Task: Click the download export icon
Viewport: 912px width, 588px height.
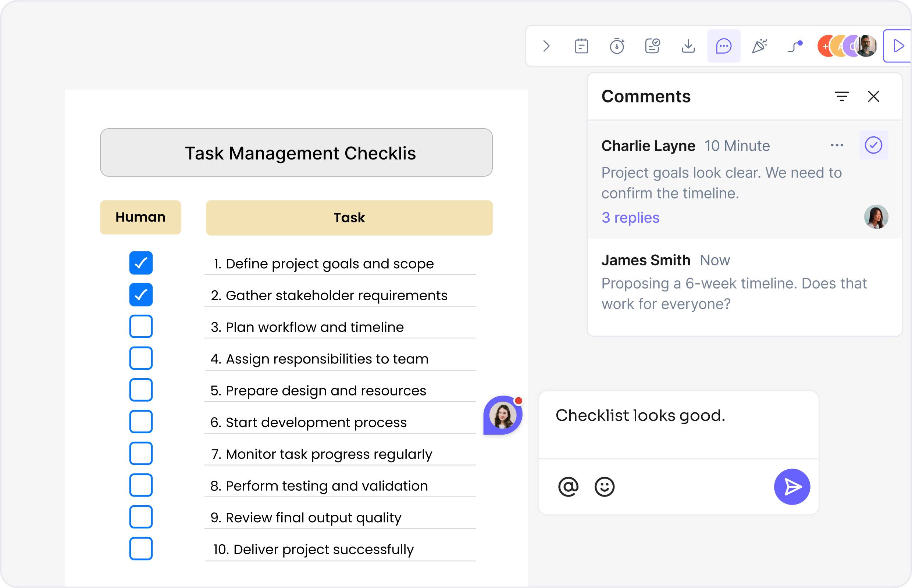Action: click(x=688, y=46)
